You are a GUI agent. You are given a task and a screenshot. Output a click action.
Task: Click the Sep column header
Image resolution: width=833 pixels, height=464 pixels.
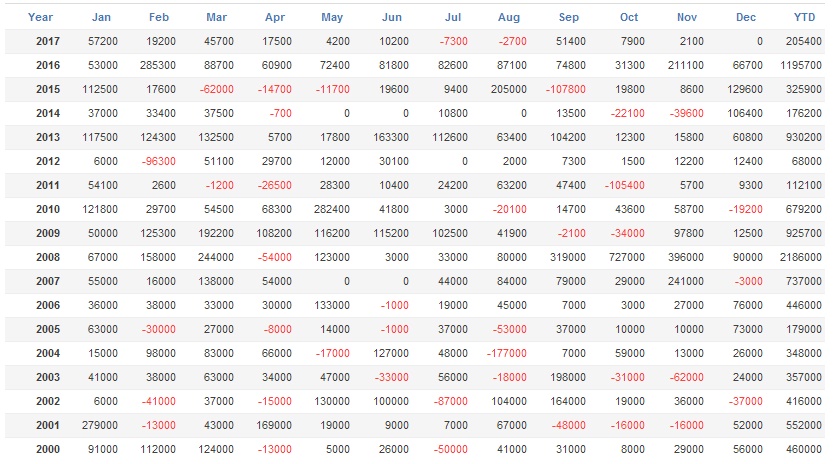tap(569, 17)
